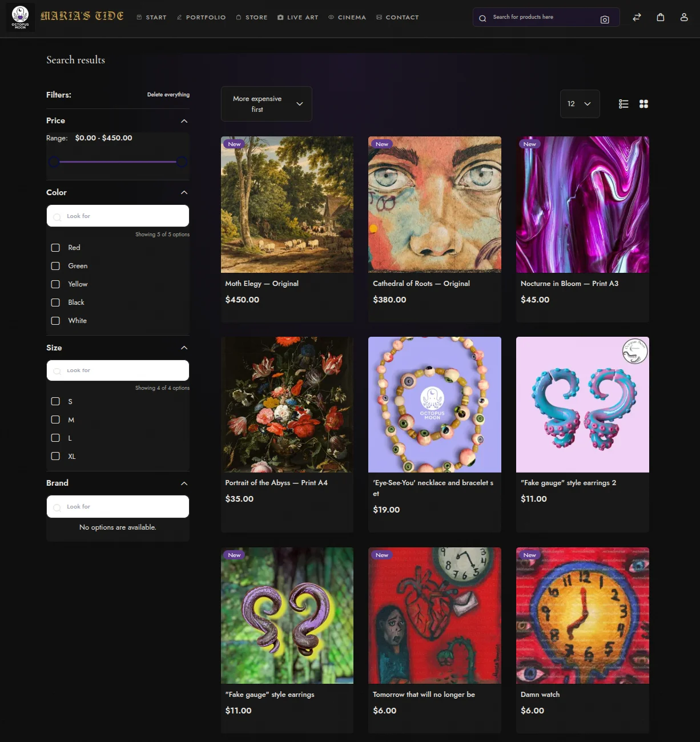Open the shopping cart icon
This screenshot has height=742, width=700.
pyautogui.click(x=661, y=17)
